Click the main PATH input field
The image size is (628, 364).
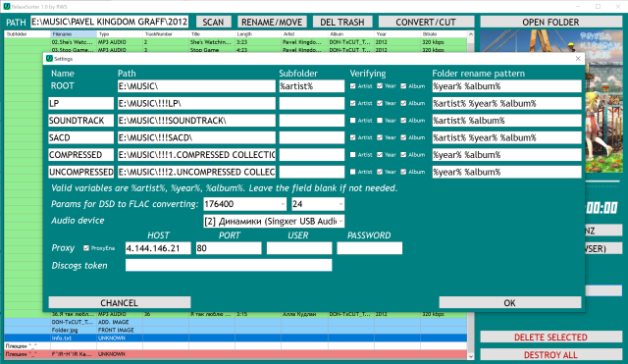110,22
